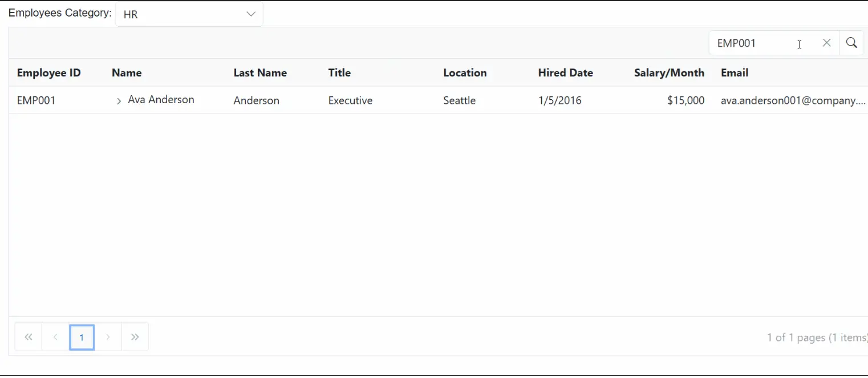Sort by Location column header
868x378 pixels.
click(465, 73)
